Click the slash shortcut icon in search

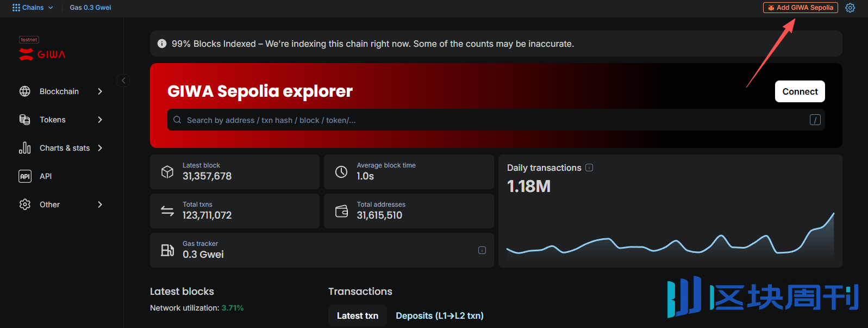point(815,120)
